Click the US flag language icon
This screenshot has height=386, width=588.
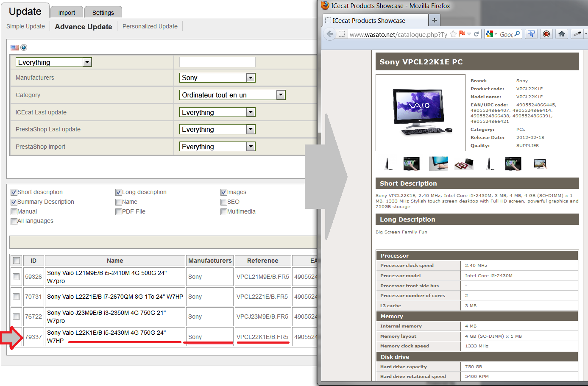click(x=14, y=47)
